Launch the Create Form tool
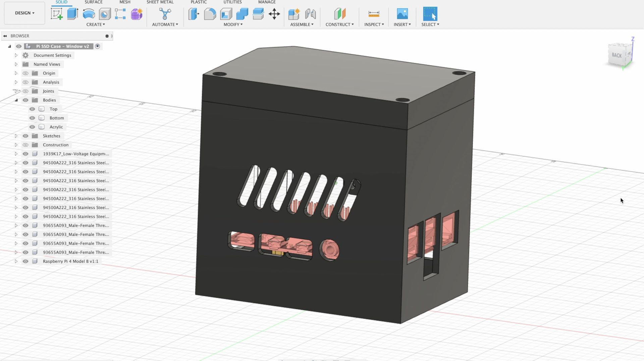 137,14
